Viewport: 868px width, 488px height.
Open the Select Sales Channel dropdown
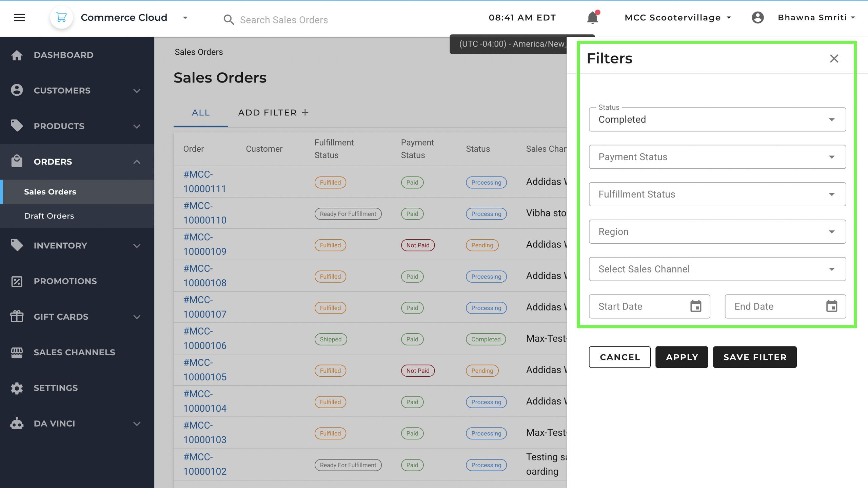(x=717, y=269)
